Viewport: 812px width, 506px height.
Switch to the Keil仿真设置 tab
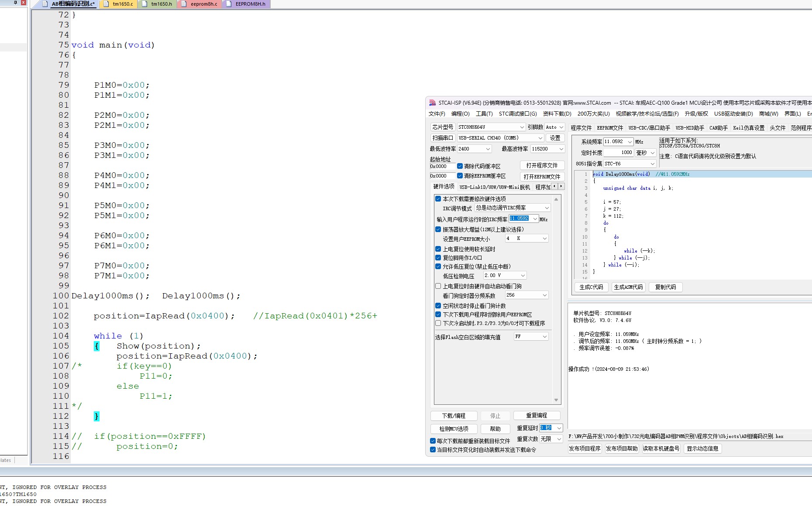(749, 128)
